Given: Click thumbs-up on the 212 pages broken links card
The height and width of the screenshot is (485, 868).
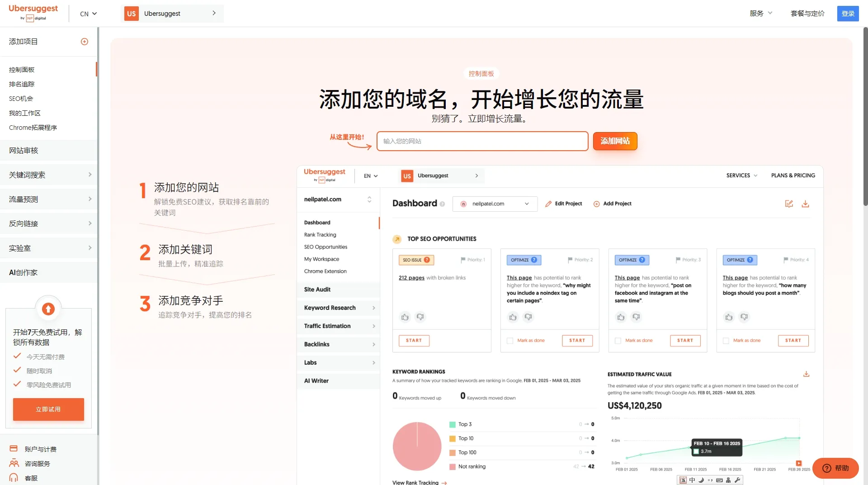Looking at the screenshot, I should point(405,317).
